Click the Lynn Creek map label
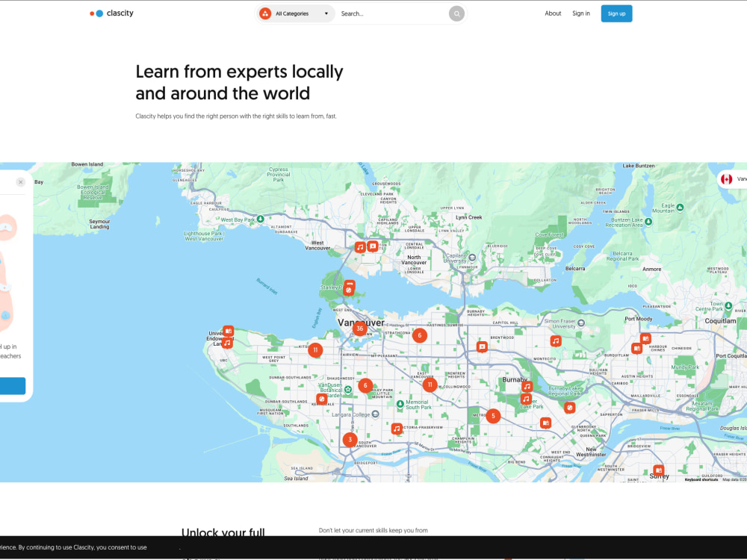This screenshot has height=560, width=747. pos(469,217)
